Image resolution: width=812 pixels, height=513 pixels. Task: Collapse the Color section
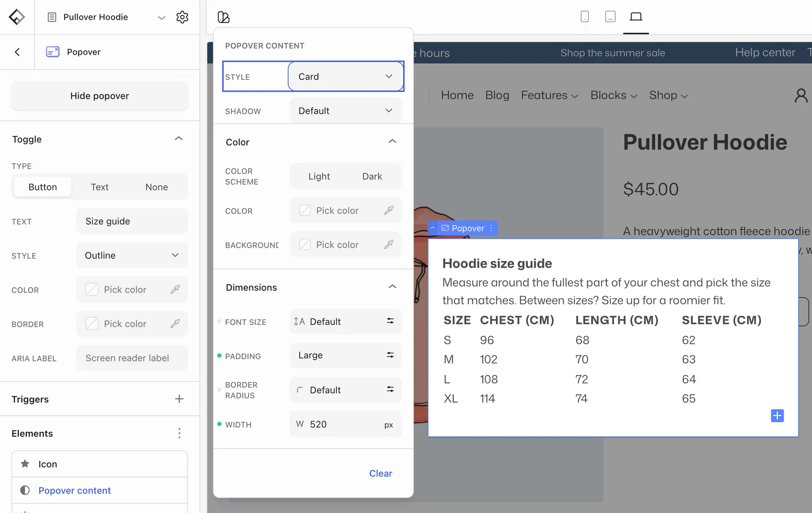[392, 142]
